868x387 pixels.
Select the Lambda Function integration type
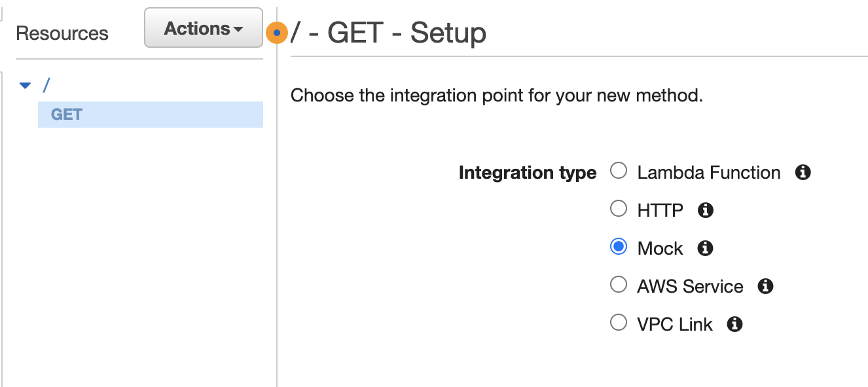coord(619,170)
